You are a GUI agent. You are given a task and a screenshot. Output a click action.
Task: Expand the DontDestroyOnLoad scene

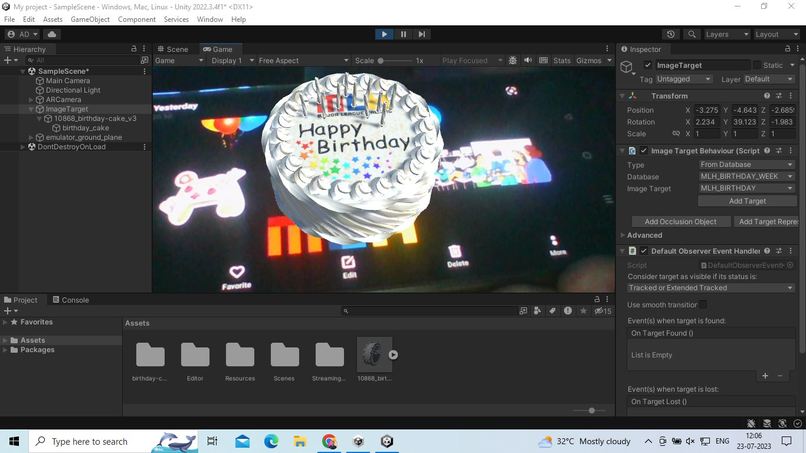[23, 147]
